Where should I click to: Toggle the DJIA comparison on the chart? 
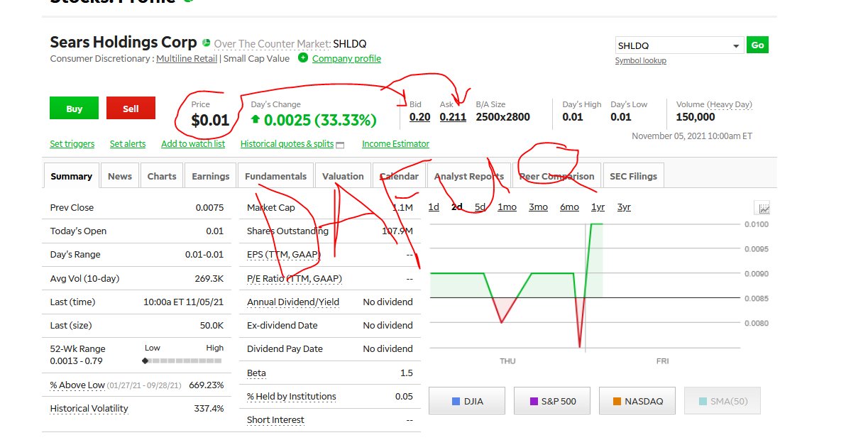click(x=466, y=401)
